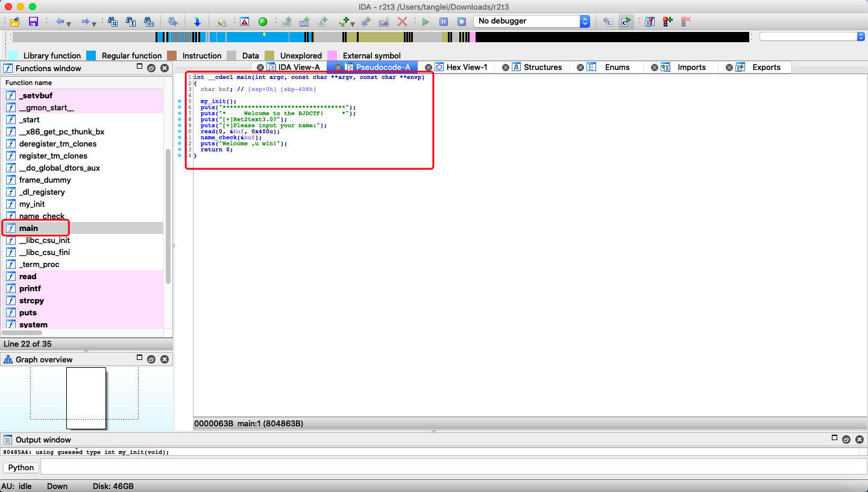Click the Regular function blue legend swatch
The width and height of the screenshot is (868, 492).
coord(91,55)
